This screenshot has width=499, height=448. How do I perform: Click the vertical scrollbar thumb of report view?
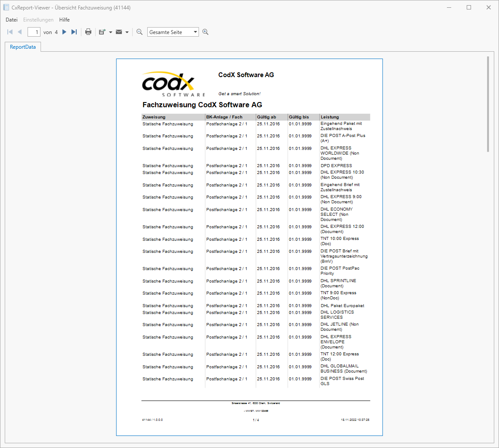click(x=488, y=104)
